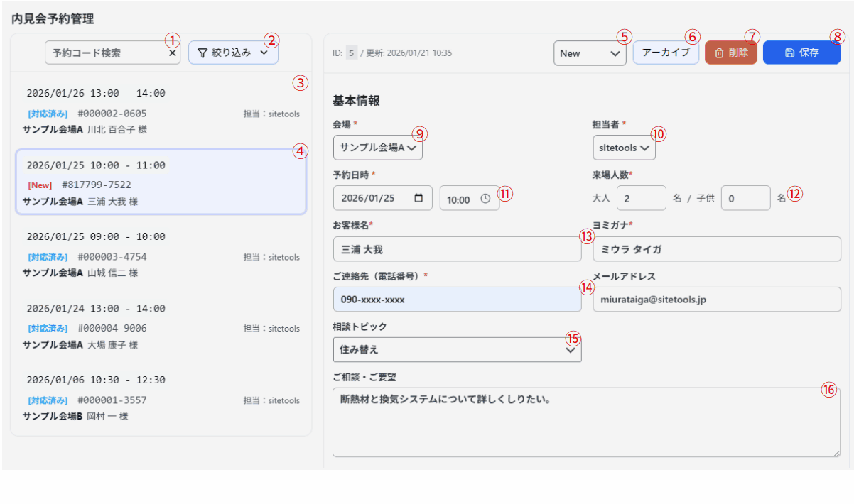Click the アーカイブ button

point(666,53)
